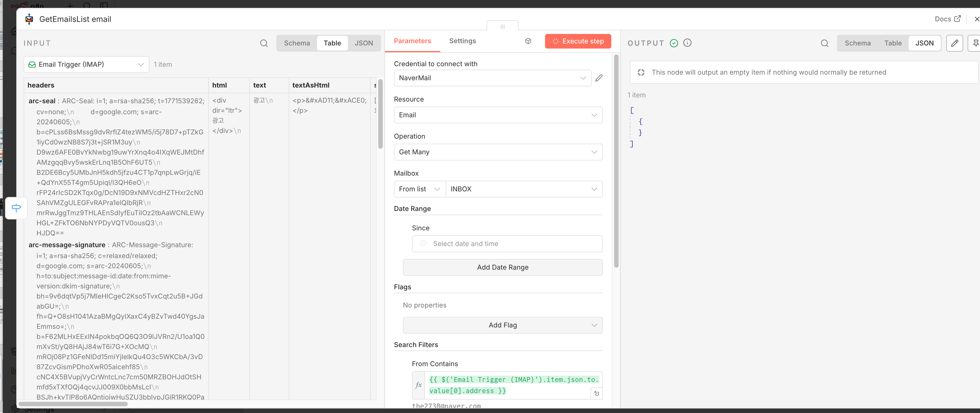Click the cube icon beside Settings tab
Image resolution: width=980 pixels, height=413 pixels.
pos(528,41)
